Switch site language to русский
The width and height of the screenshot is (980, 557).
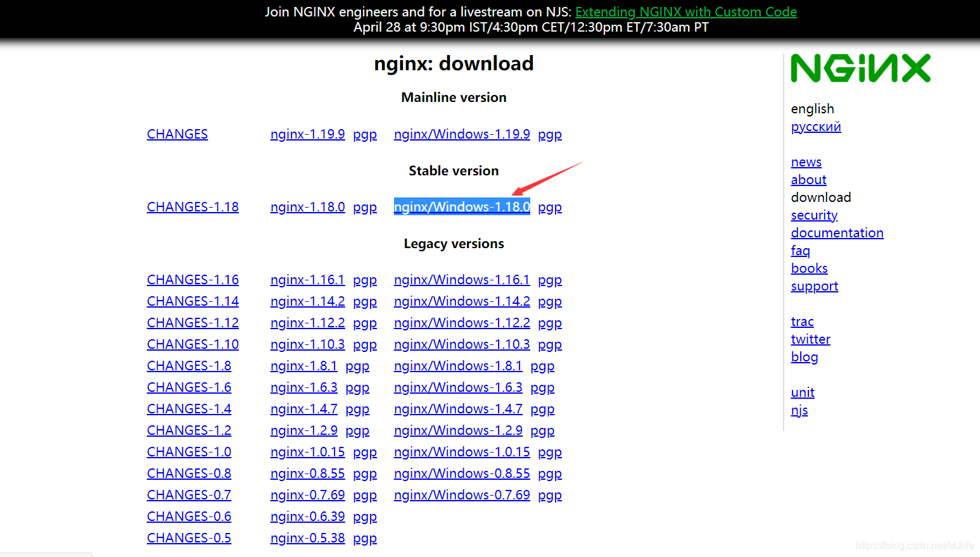816,127
